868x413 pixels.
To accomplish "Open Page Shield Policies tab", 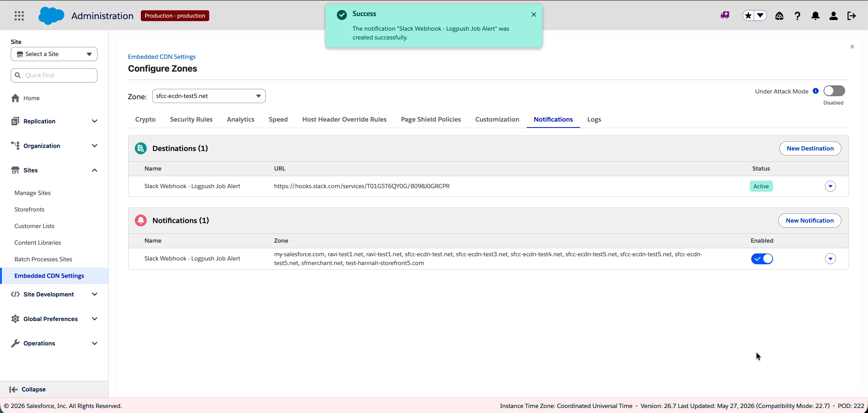I will [431, 119].
